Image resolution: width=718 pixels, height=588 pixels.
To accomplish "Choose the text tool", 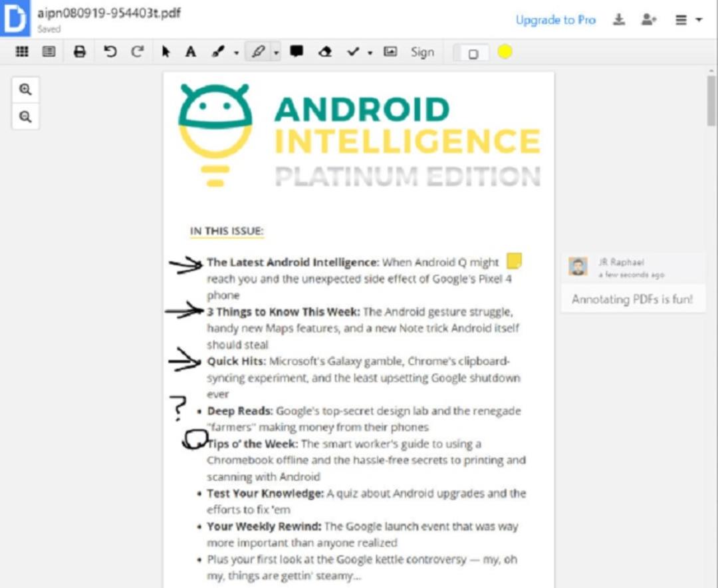I will click(x=191, y=51).
